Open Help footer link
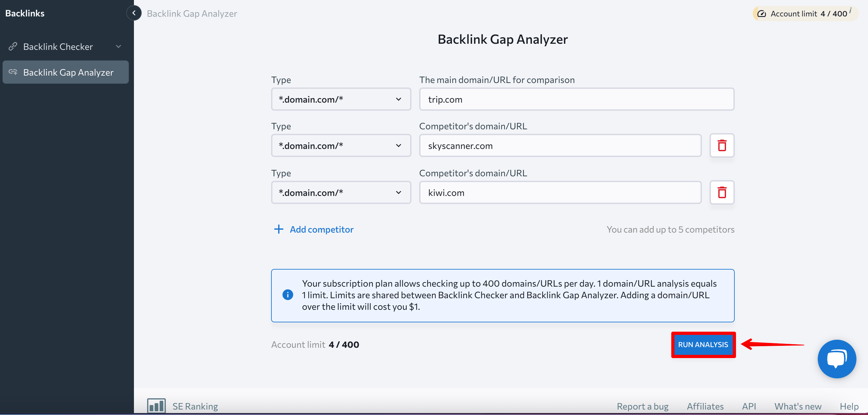The width and height of the screenshot is (868, 415). pos(849,406)
